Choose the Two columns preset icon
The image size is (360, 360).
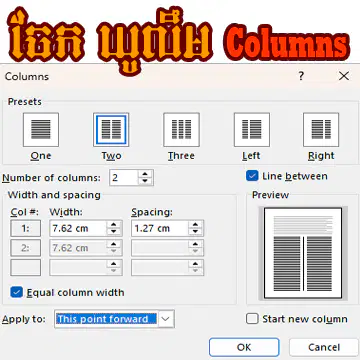[111, 130]
